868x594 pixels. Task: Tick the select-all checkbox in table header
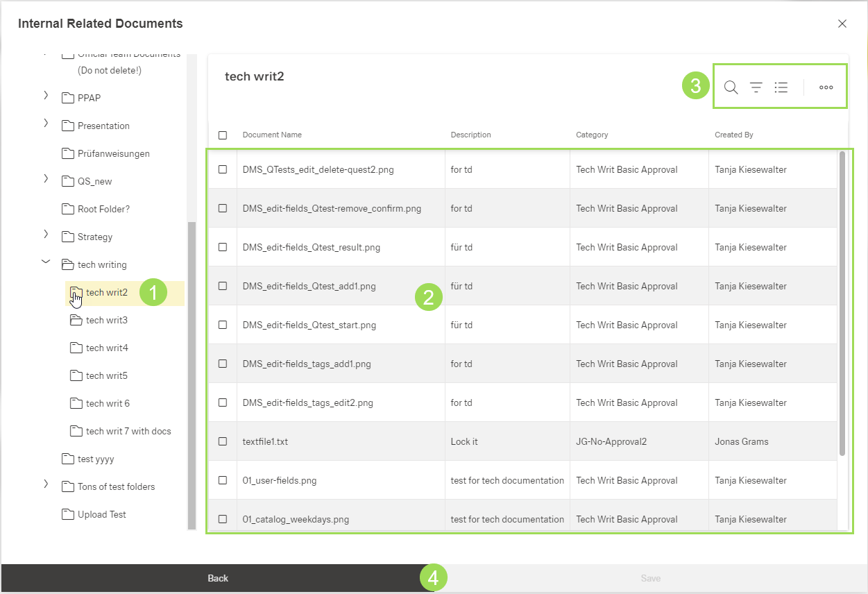(223, 135)
